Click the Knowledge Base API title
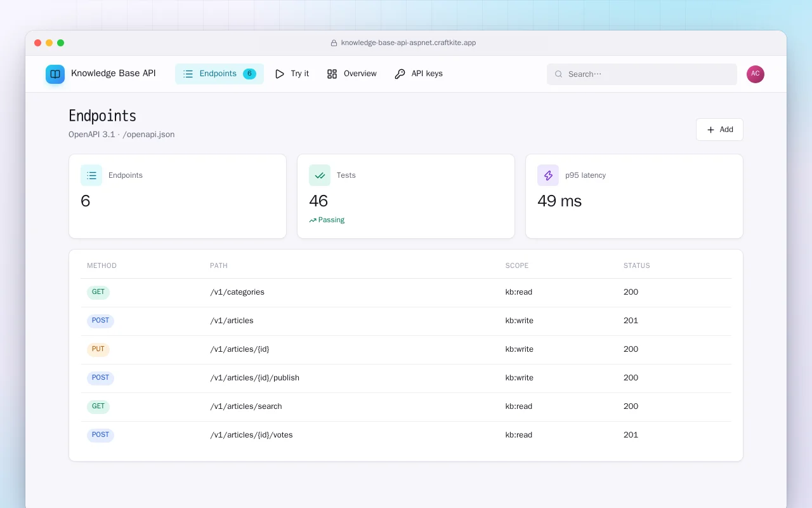 coord(114,74)
